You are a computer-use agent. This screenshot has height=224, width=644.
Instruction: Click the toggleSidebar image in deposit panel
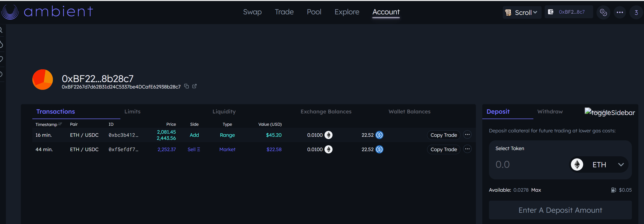[610, 112]
